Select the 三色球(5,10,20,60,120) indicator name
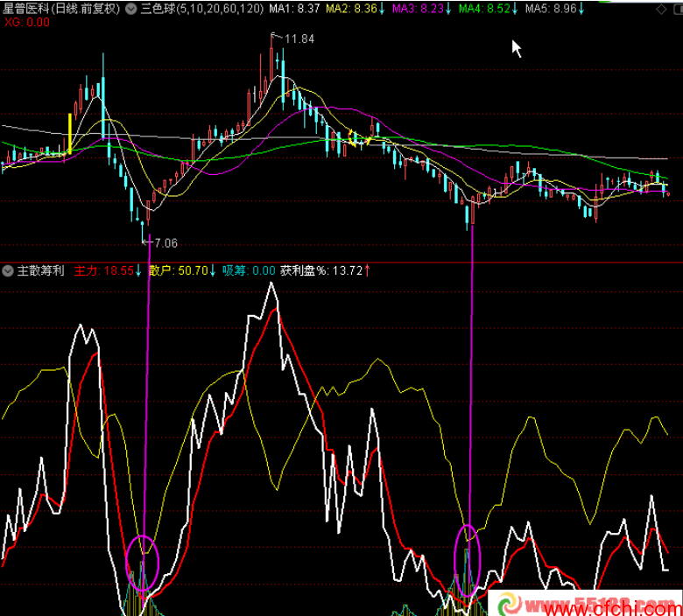683x616 pixels. (x=202, y=9)
